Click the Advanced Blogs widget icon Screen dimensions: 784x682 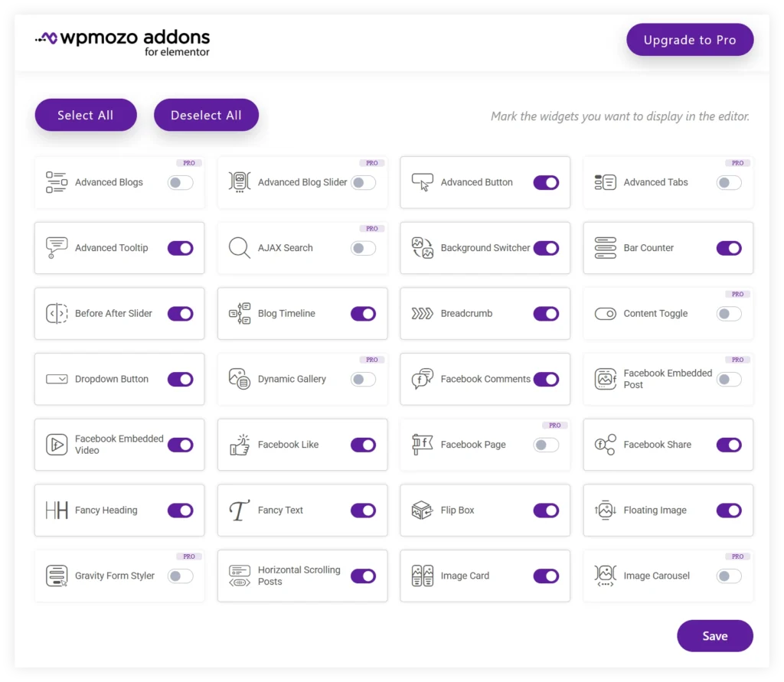(x=57, y=182)
